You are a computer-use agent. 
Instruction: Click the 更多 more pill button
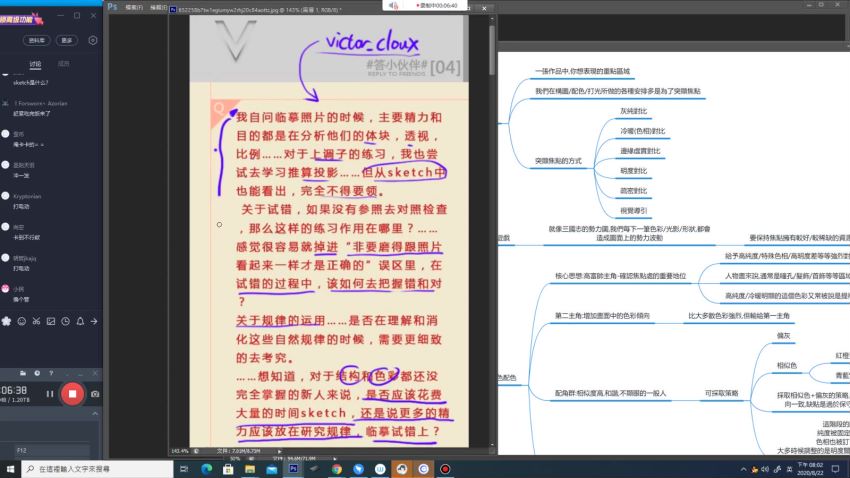(67, 41)
